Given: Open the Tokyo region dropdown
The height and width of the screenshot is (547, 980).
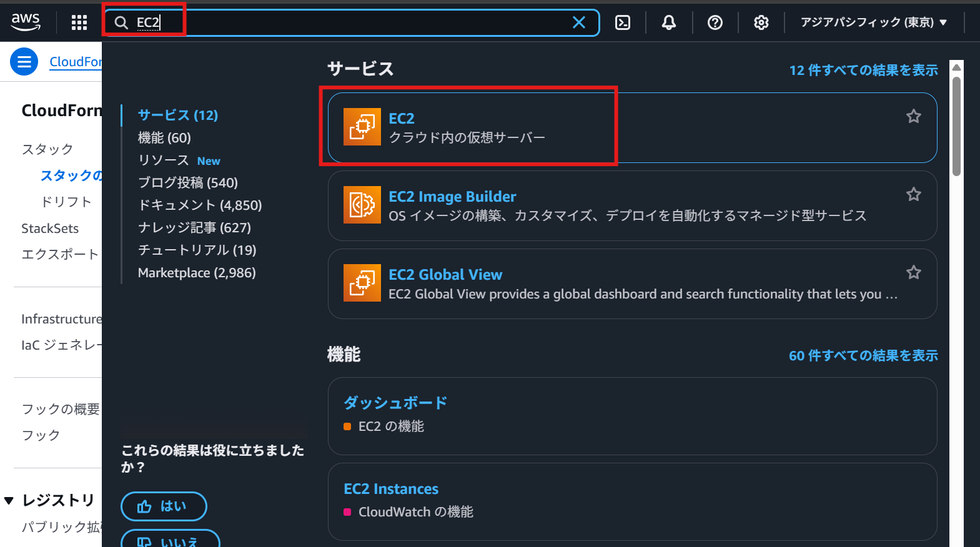Looking at the screenshot, I should tap(874, 22).
